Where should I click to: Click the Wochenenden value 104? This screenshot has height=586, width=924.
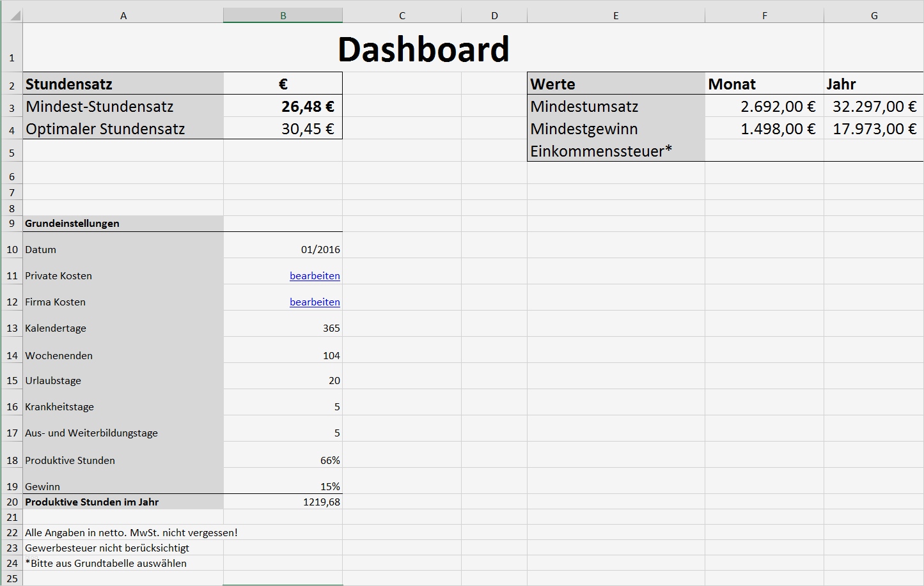coord(283,350)
